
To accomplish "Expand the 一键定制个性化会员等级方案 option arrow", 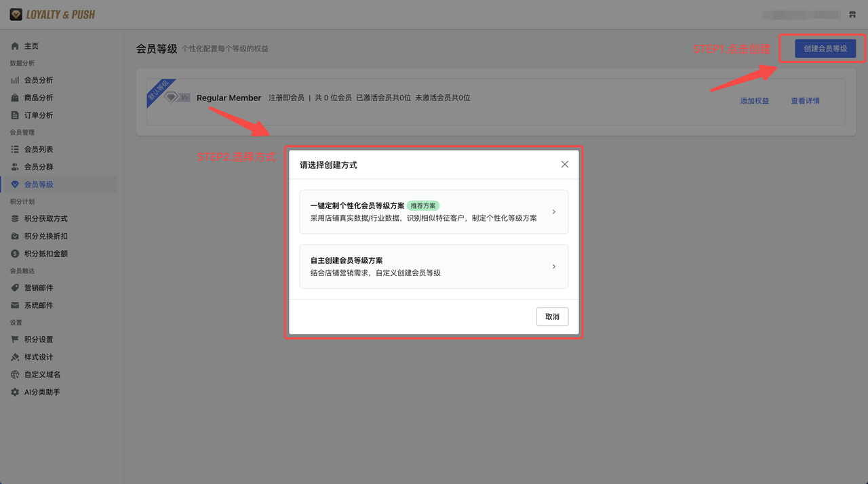I will [x=554, y=211].
